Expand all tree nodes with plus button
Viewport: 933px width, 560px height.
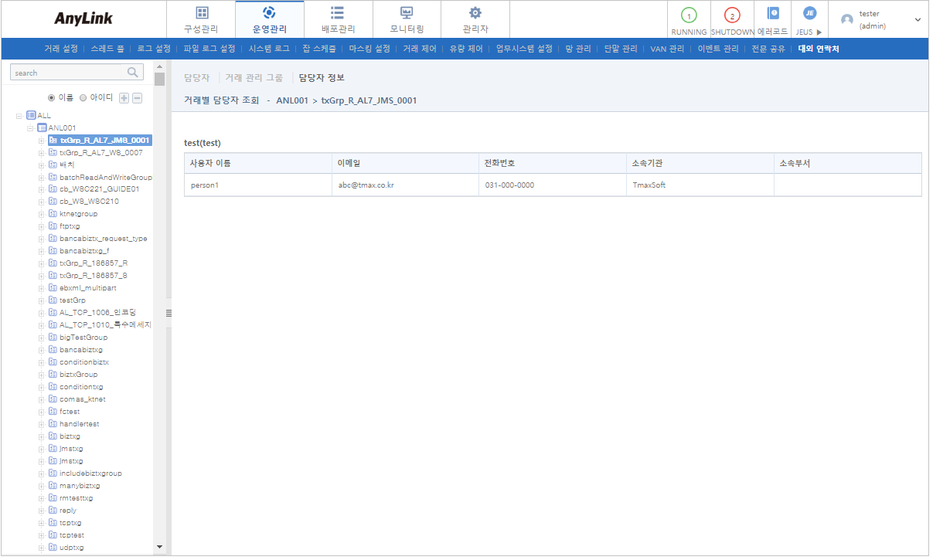tap(124, 98)
